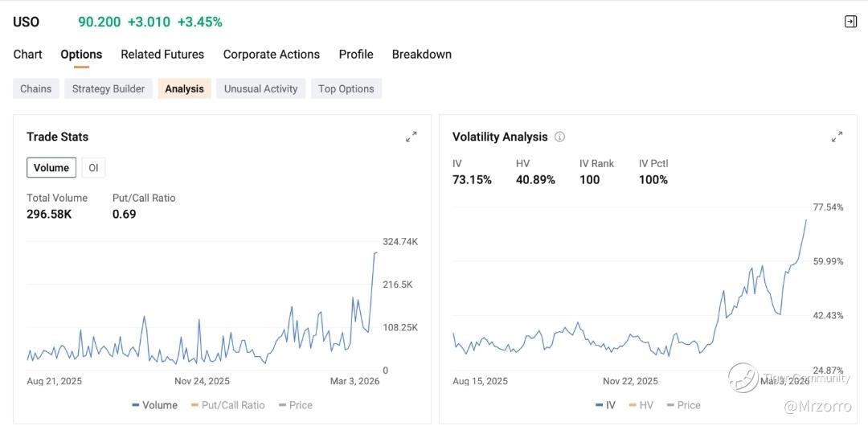
Task: Open the Related Futures tab
Action: click(x=162, y=54)
